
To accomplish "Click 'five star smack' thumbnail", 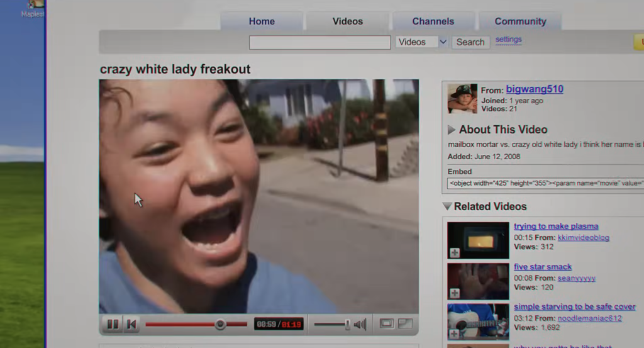I will point(478,281).
